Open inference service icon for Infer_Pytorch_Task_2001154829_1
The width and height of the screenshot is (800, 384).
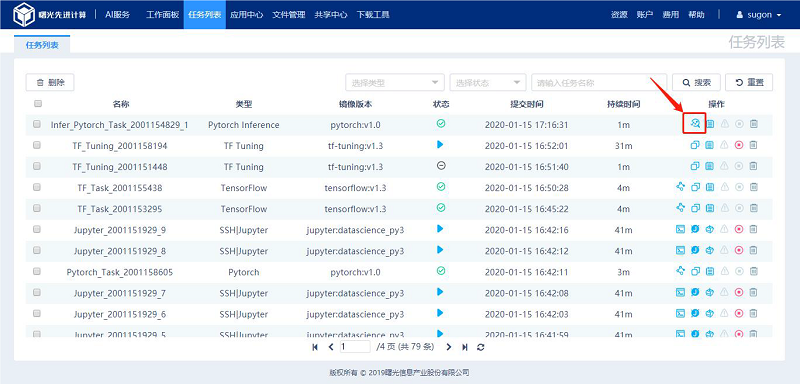[694, 124]
